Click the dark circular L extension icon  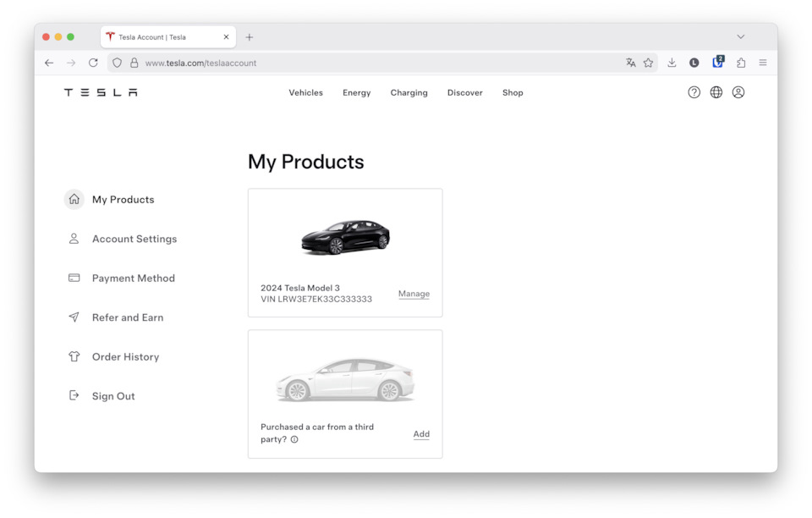pos(694,63)
